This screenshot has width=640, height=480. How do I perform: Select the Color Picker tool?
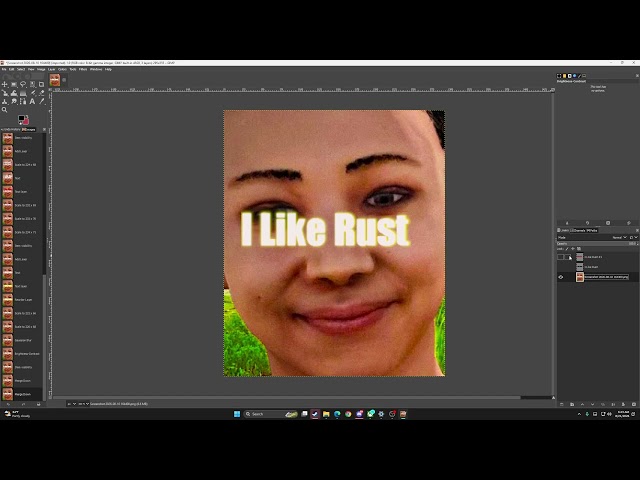42,101
